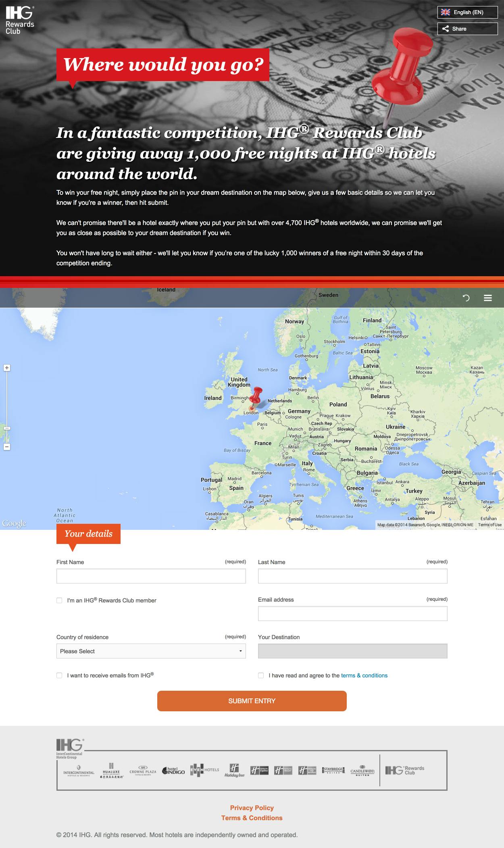
Task: Click the Crowne Plaza logo
Action: 143,770
